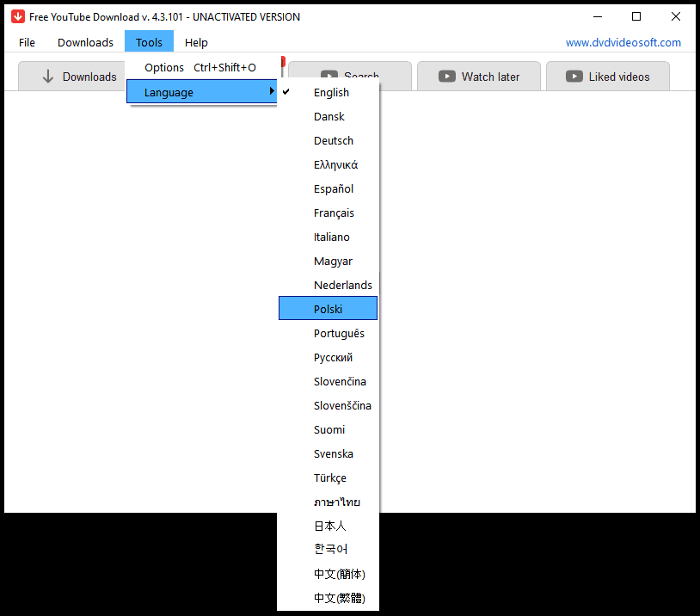Choose Magyar language
The width and height of the screenshot is (700, 616).
click(329, 262)
